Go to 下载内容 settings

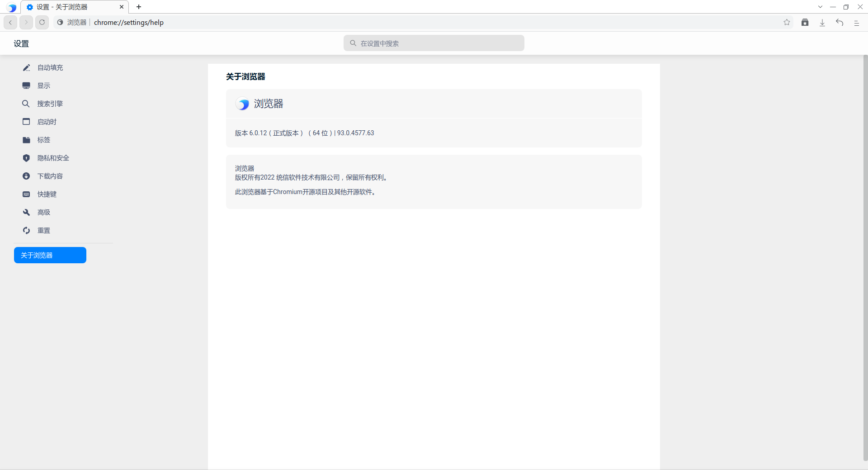[50, 176]
